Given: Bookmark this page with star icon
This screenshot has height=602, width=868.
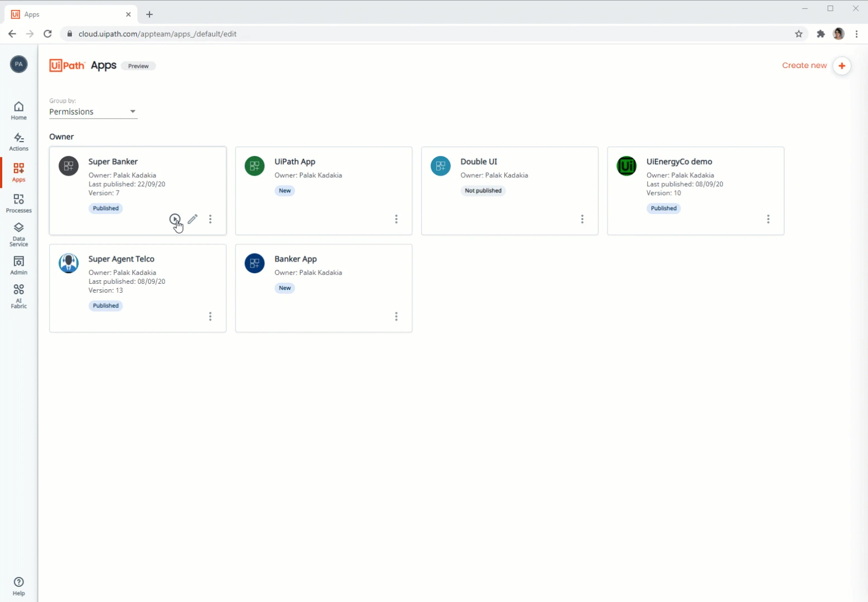Looking at the screenshot, I should tap(799, 34).
